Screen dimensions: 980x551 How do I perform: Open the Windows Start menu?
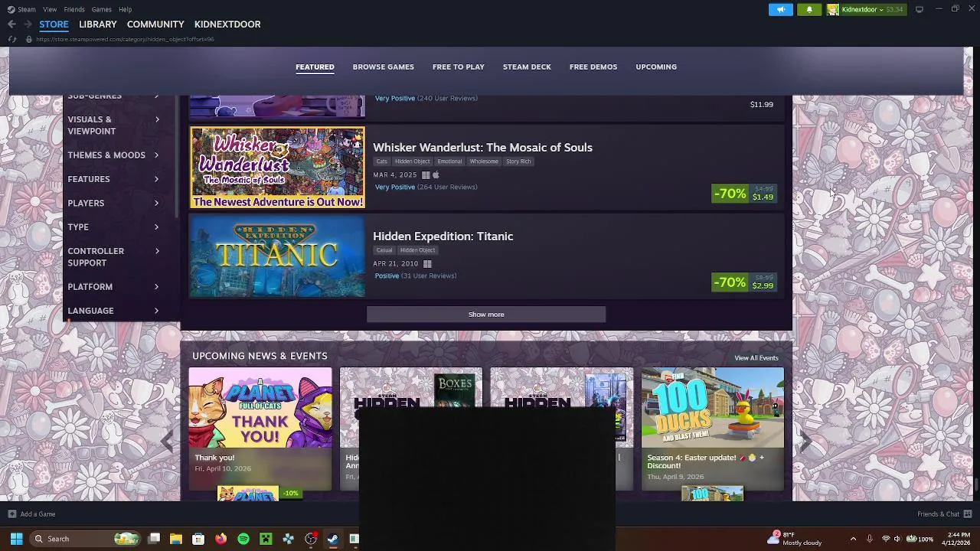point(16,539)
